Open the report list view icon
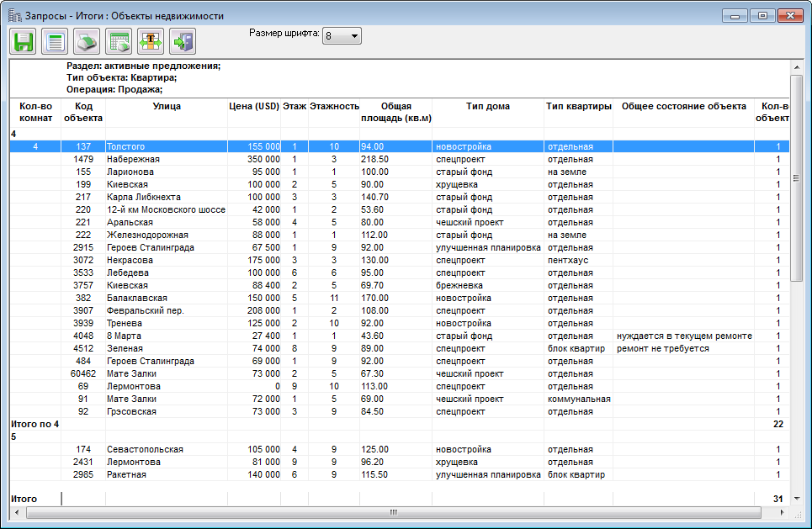The width and height of the screenshot is (812, 529). click(x=56, y=40)
